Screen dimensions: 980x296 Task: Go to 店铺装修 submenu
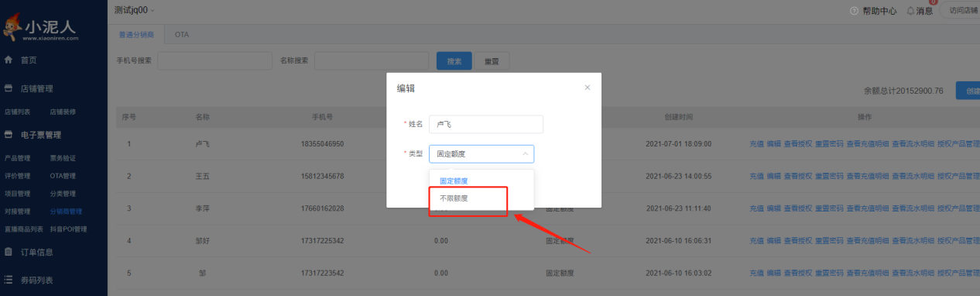tap(63, 112)
